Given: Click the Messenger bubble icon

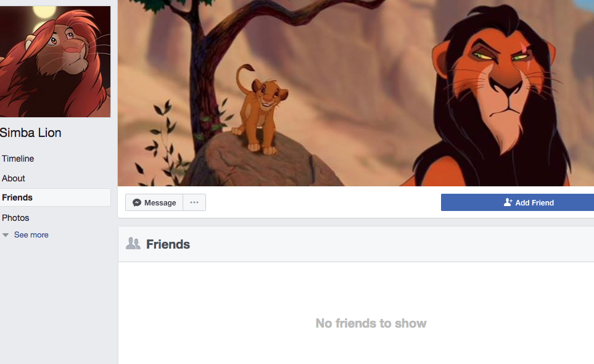Looking at the screenshot, I should (137, 202).
